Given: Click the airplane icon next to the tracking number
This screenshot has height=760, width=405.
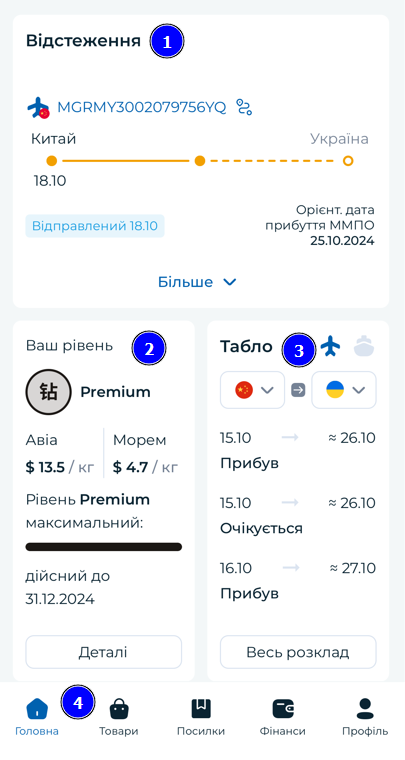Looking at the screenshot, I should click(38, 107).
